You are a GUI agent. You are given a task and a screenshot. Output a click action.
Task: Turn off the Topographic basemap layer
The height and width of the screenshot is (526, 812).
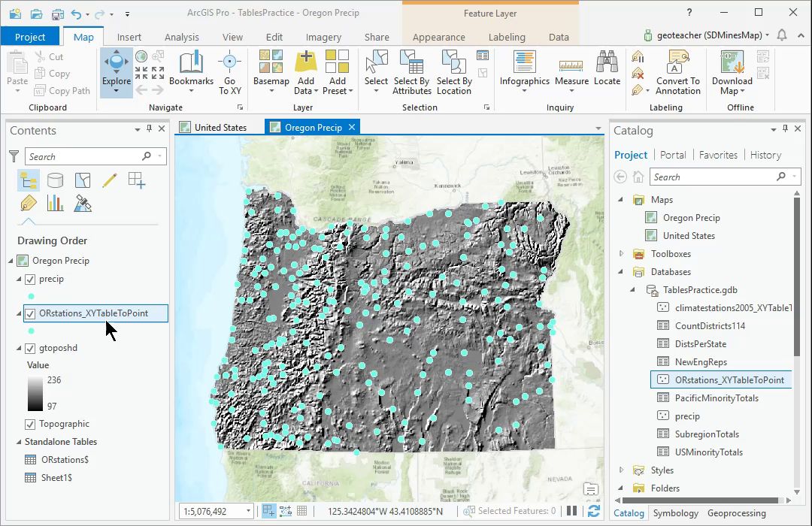(x=30, y=424)
